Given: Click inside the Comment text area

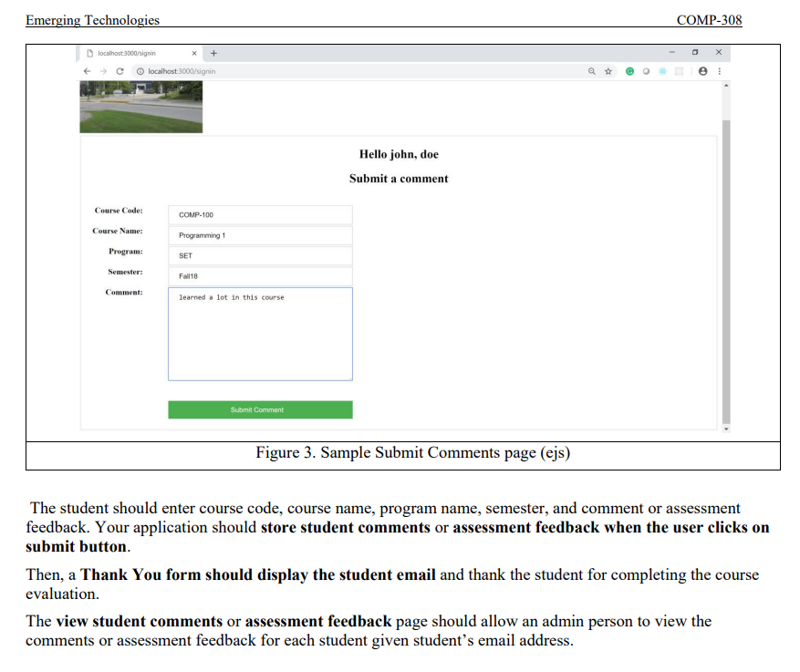Looking at the screenshot, I should click(260, 333).
